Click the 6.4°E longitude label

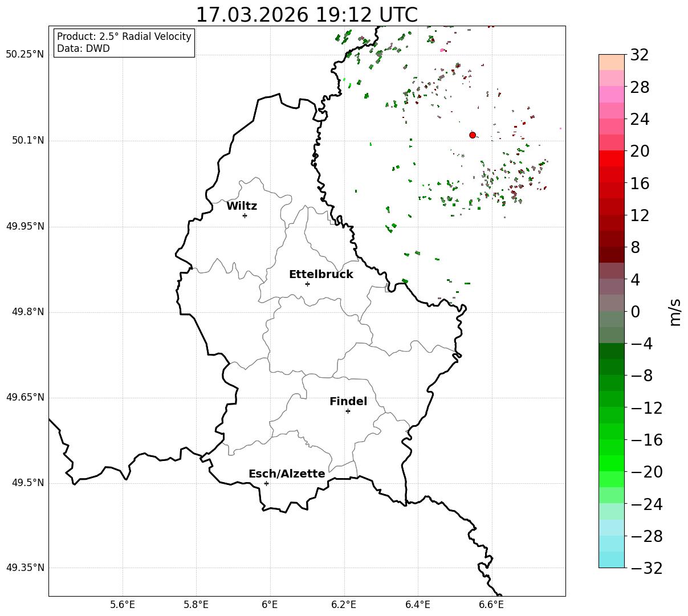[417, 605]
